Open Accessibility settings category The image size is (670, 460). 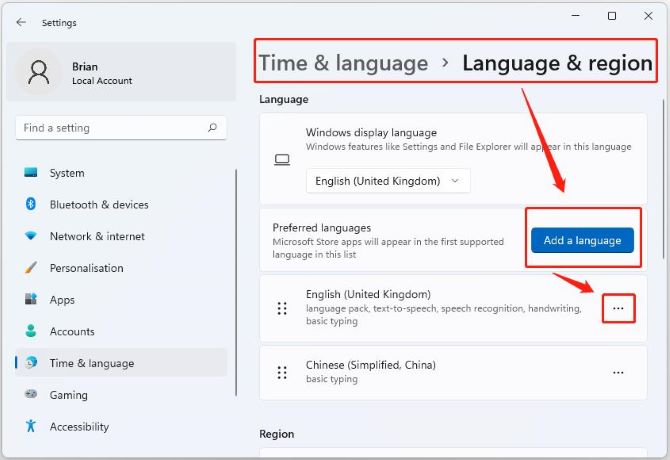pos(121,426)
